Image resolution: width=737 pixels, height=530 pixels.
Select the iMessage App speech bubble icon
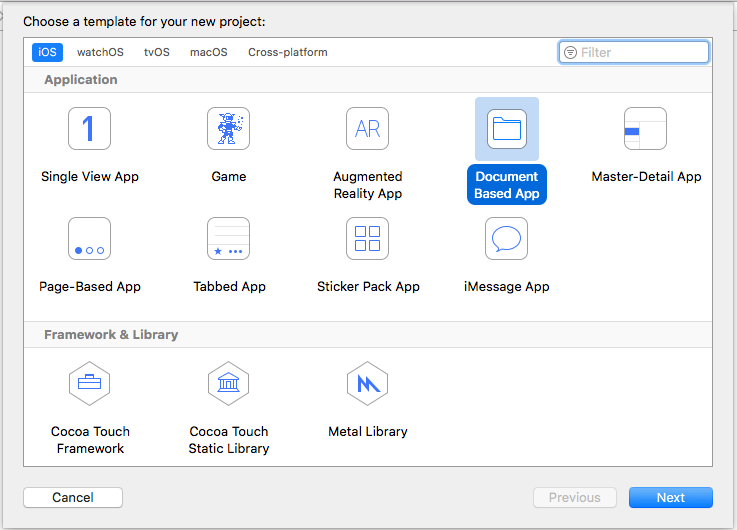click(506, 239)
